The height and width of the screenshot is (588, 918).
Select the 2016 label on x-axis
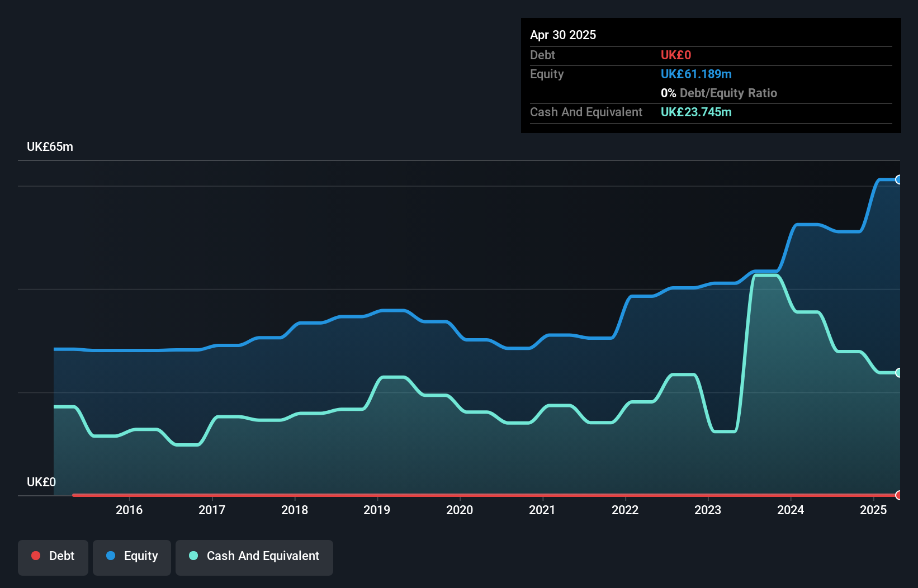[129, 510]
